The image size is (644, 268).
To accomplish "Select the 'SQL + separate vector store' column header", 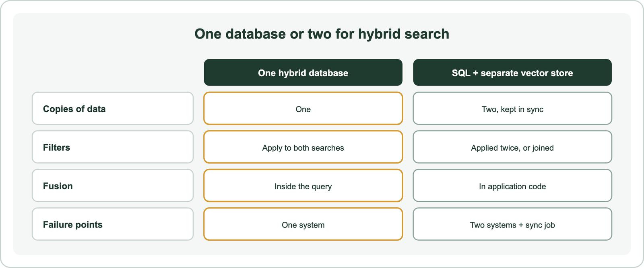I will [x=512, y=72].
